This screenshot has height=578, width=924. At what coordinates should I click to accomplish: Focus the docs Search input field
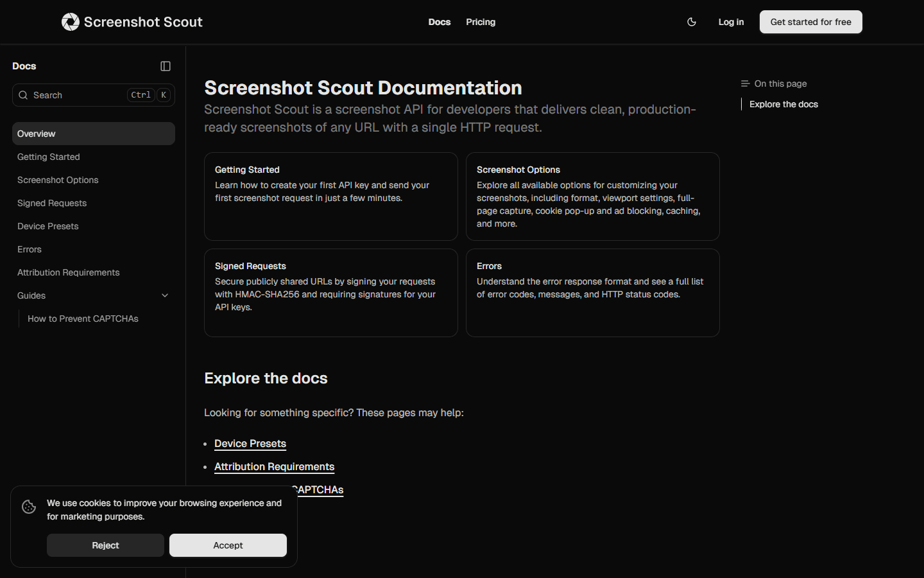tap(77, 95)
